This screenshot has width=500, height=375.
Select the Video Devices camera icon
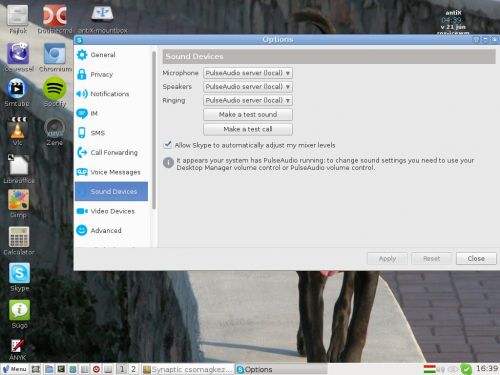82,211
